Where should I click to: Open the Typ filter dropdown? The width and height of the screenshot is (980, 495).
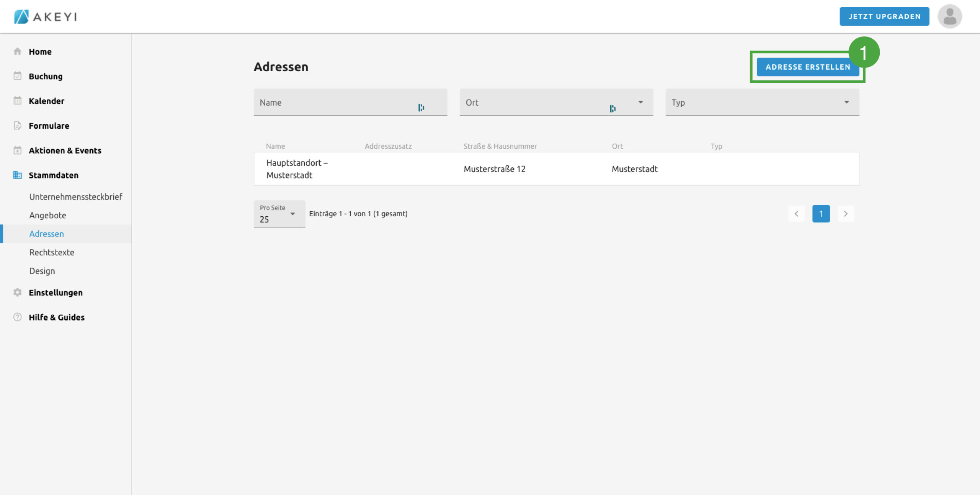pyautogui.click(x=846, y=102)
